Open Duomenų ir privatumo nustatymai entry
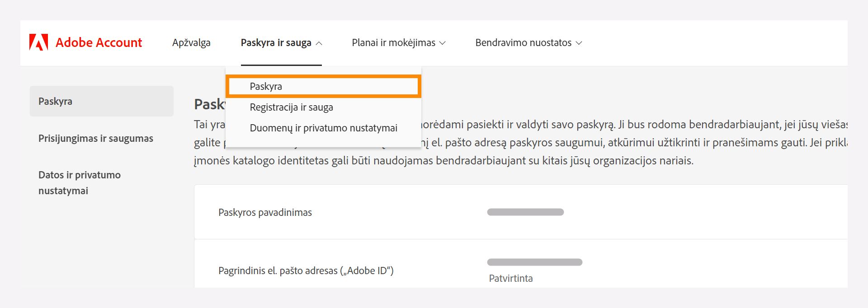The image size is (868, 308). pyautogui.click(x=324, y=128)
